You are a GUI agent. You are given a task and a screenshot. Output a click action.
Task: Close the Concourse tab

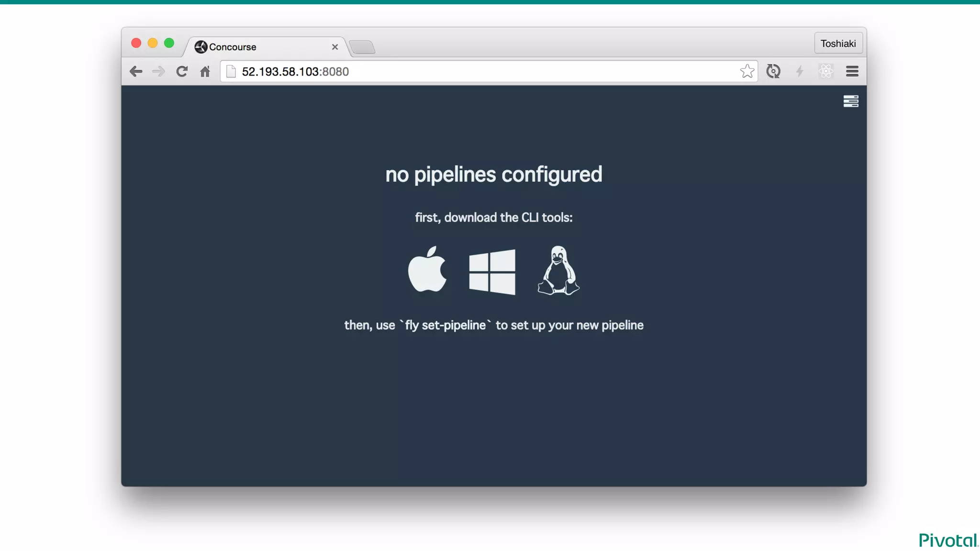pos(335,47)
